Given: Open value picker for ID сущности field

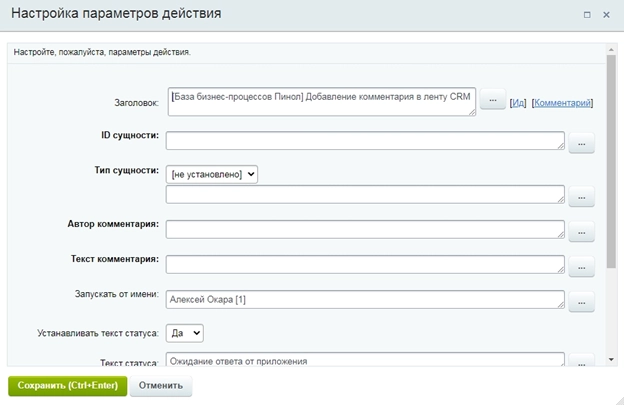Looking at the screenshot, I should (581, 143).
